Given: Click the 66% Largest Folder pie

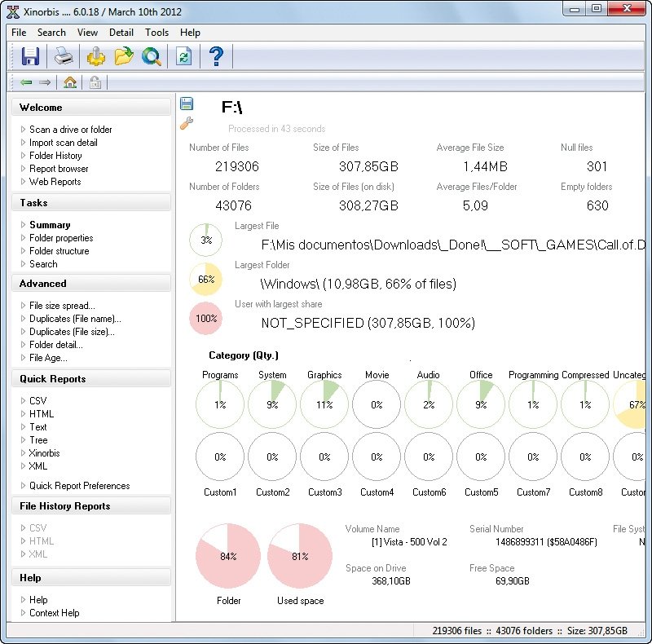Looking at the screenshot, I should tap(206, 279).
